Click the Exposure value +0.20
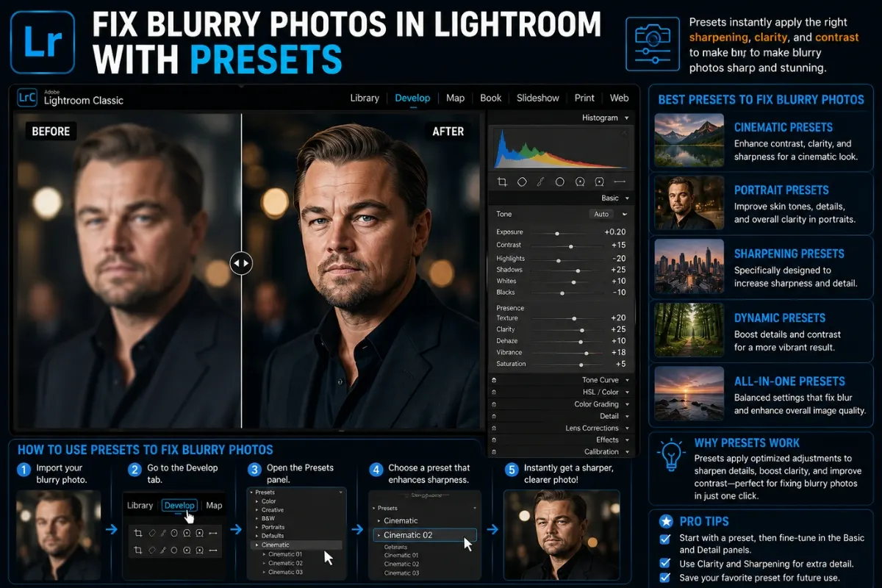Viewport: 882px width, 588px height. pyautogui.click(x=614, y=232)
